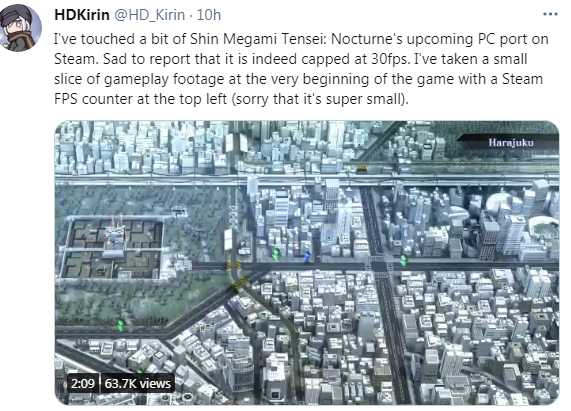Image resolution: width=571 pixels, height=411 pixels.
Task: Click the blue player marker on map
Action: [307, 256]
